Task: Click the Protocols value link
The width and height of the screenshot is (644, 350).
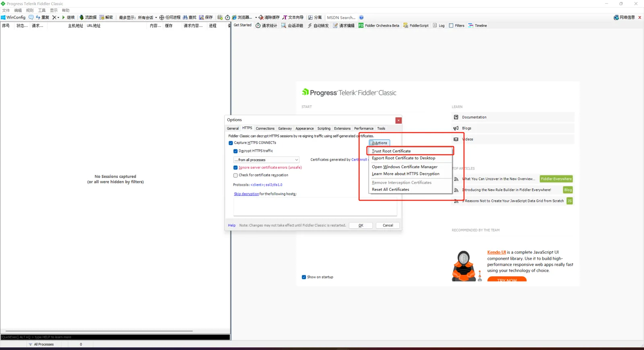Action: [266, 185]
